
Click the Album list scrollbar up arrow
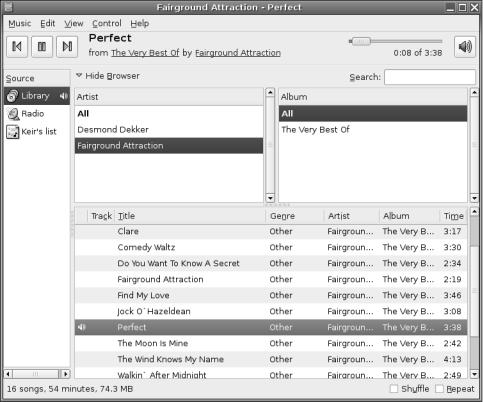[474, 92]
